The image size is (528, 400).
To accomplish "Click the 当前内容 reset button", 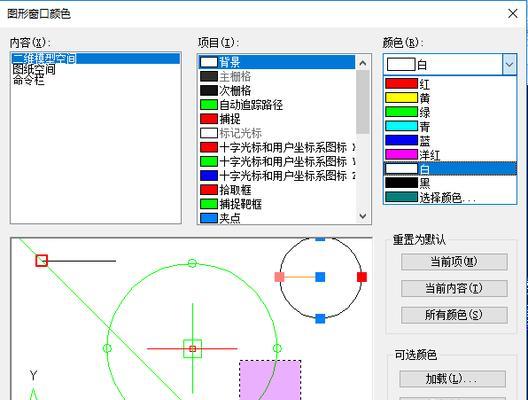I will [x=454, y=289].
